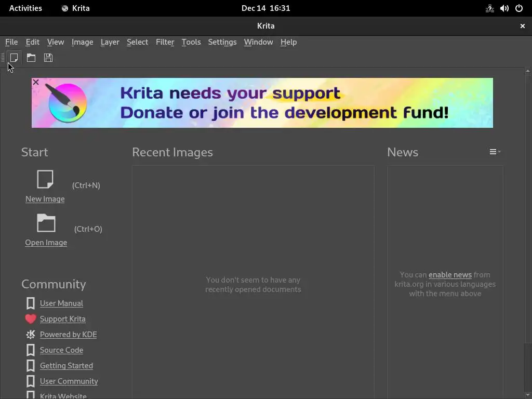Open the View menu
The height and width of the screenshot is (399, 532).
[x=56, y=42]
